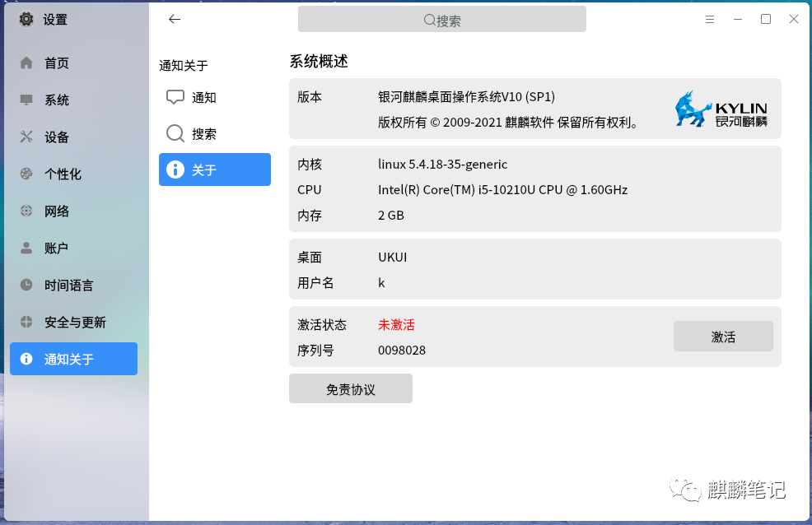This screenshot has height=525, width=812.
Task: Go back with the left arrow
Action: pyautogui.click(x=175, y=19)
